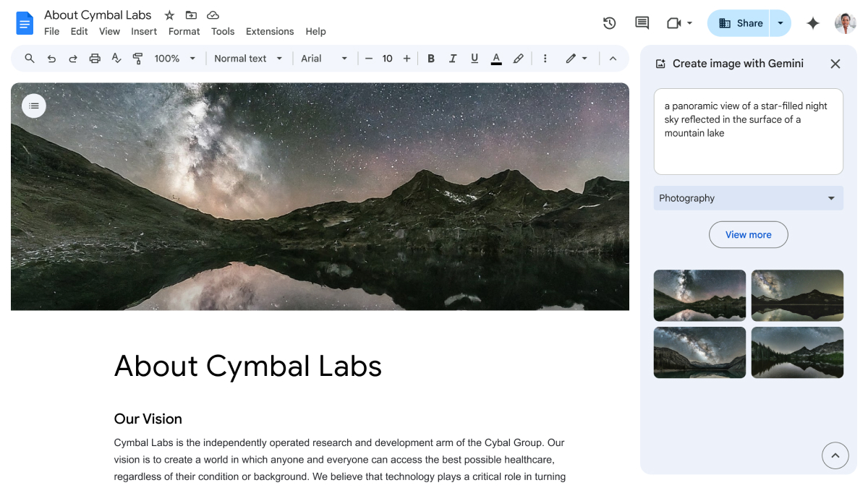
Task: Run spelling and grammar check
Action: (116, 58)
